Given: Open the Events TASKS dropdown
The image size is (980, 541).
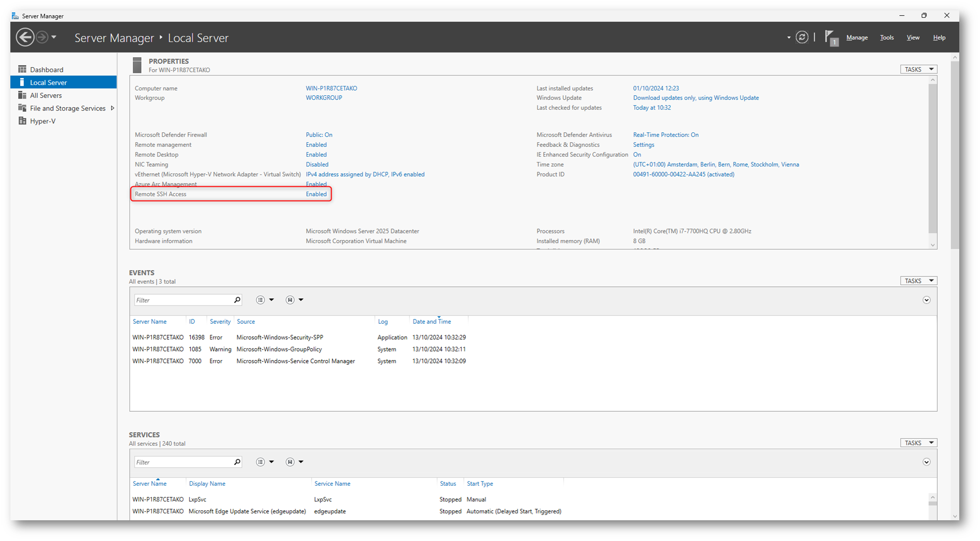Looking at the screenshot, I should 918,281.
